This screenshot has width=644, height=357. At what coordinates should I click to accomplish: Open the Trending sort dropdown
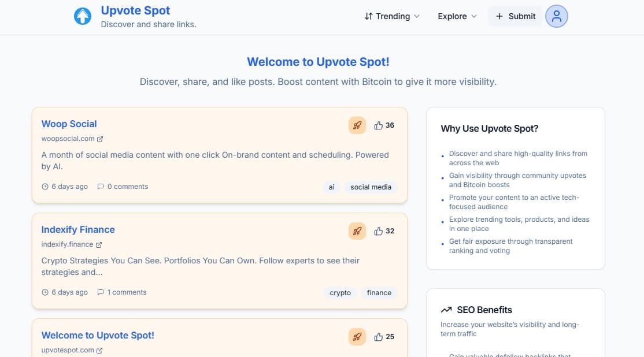point(391,16)
